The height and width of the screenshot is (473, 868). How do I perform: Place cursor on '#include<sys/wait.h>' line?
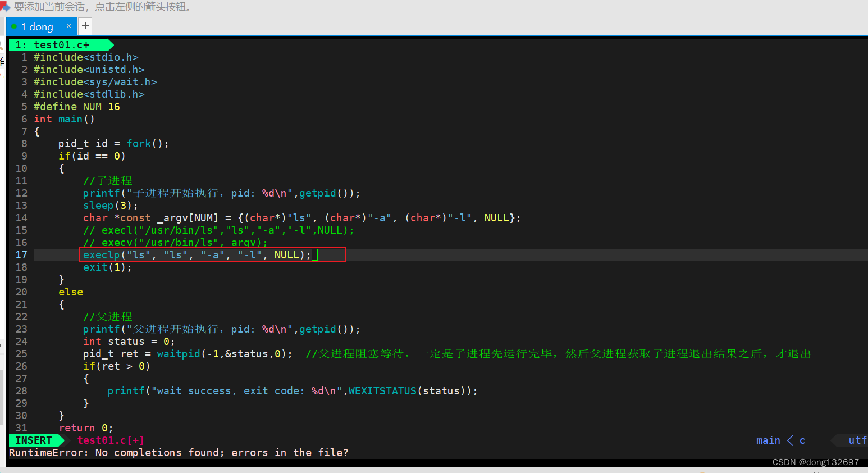click(95, 82)
